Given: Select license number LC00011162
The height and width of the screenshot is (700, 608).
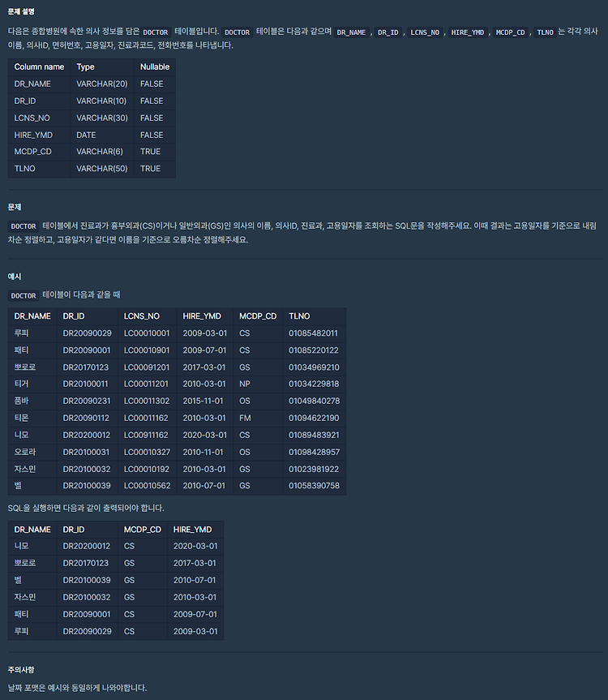Looking at the screenshot, I should point(146,418).
